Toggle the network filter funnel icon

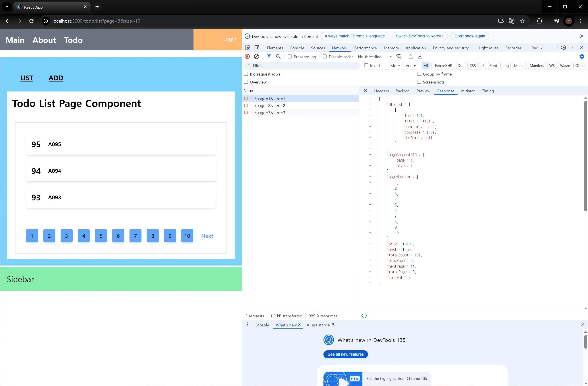pyautogui.click(x=269, y=57)
